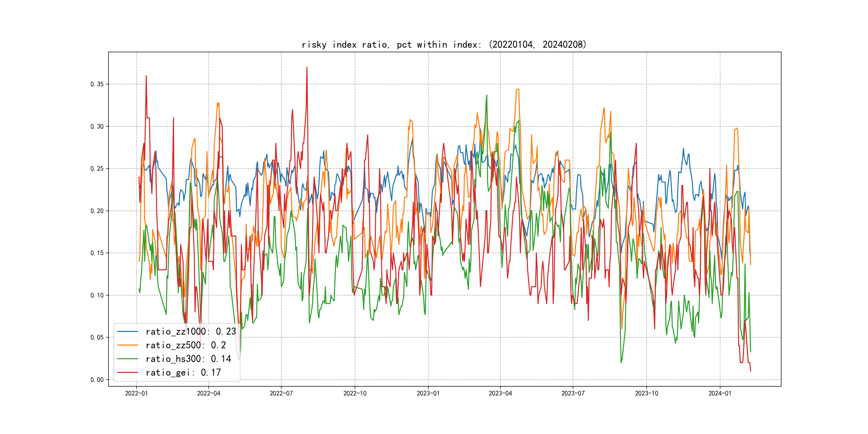Click the 0.10 y-axis tick label

97,295
